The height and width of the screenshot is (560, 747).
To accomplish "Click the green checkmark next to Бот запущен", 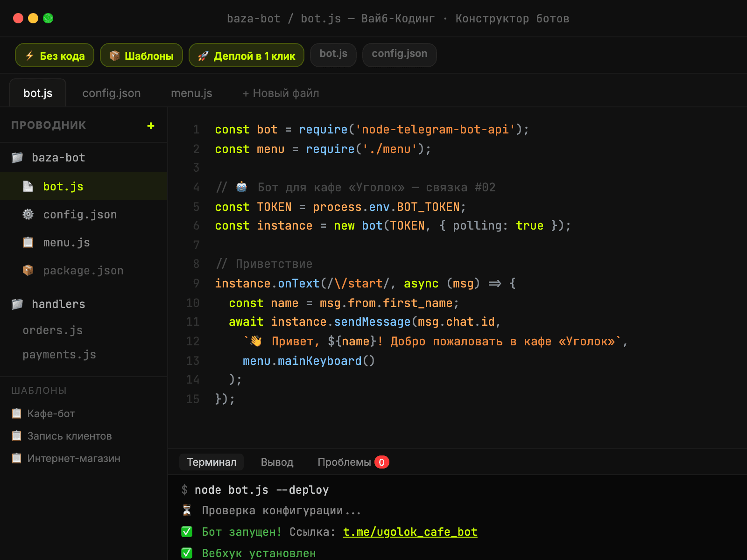I will (x=187, y=532).
